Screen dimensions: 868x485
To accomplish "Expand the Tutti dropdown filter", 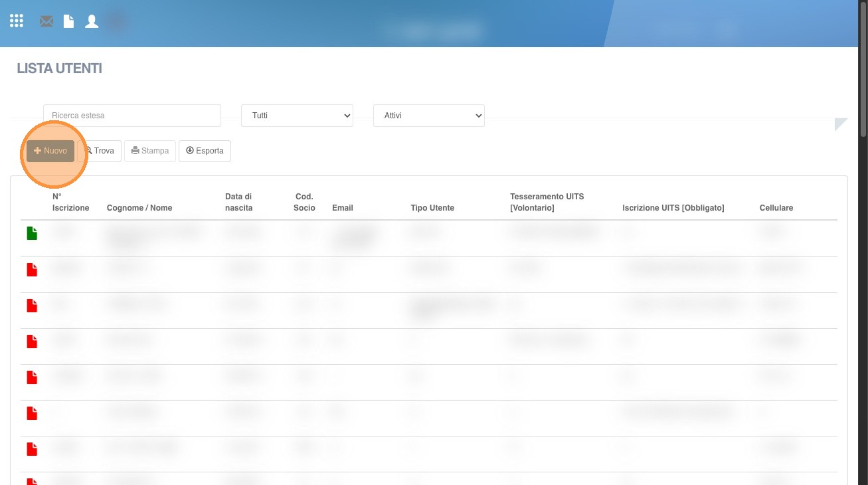I will point(297,116).
